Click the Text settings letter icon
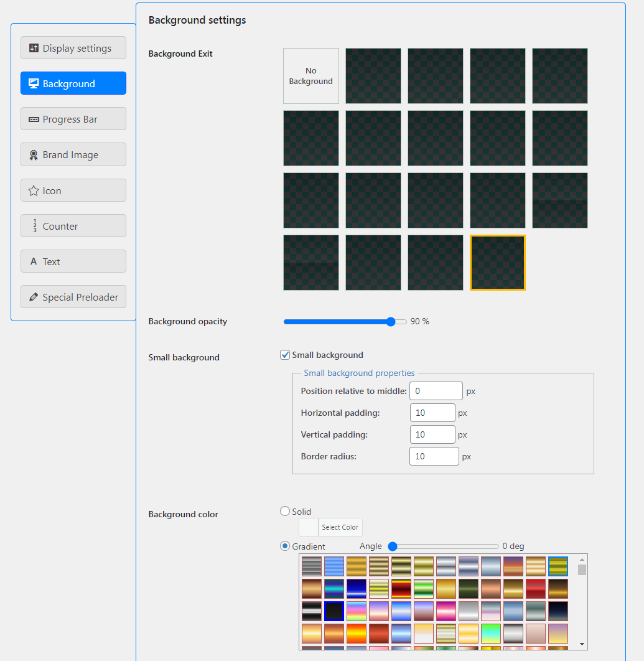This screenshot has height=661, width=644. point(34,261)
